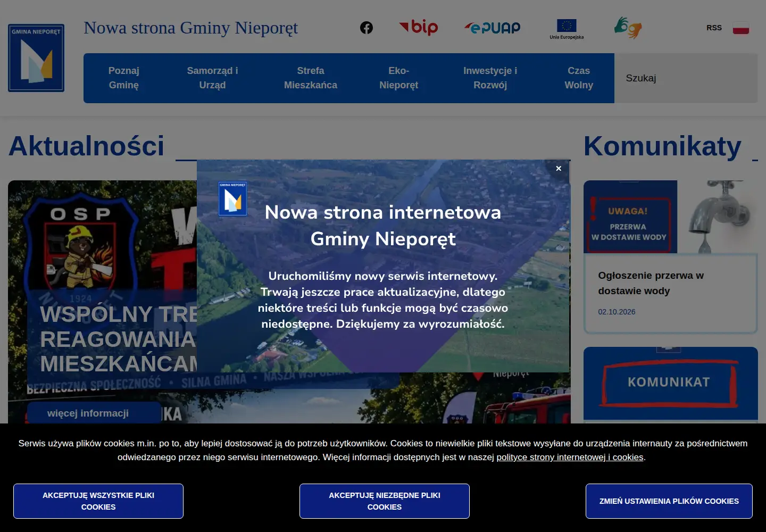Click the Gmina Nieporęt logo in header

[x=36, y=58]
